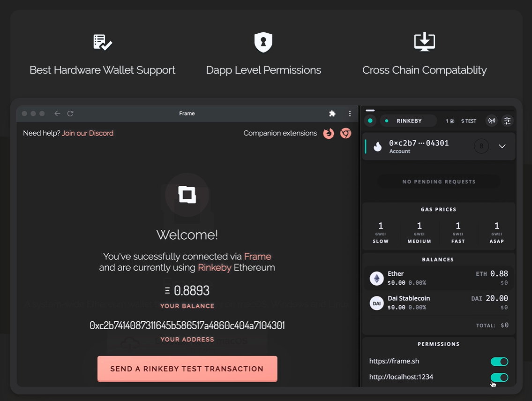Viewport: 532px width, 401px height.
Task: Click the Frame logo above Welcome
Action: [x=187, y=195]
